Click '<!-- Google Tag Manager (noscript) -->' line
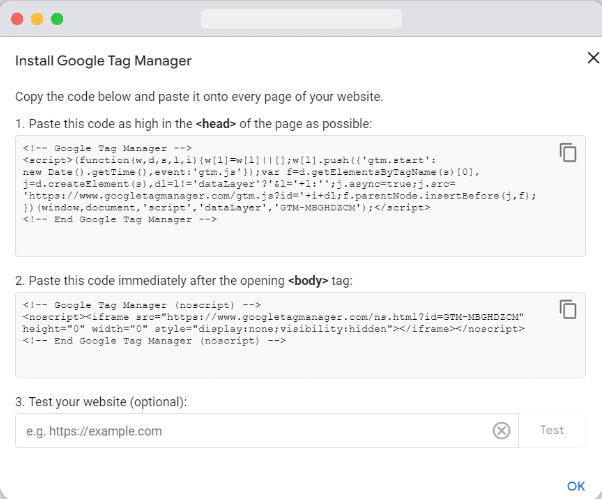Viewport: 602px width, 499px height. pyautogui.click(x=142, y=305)
